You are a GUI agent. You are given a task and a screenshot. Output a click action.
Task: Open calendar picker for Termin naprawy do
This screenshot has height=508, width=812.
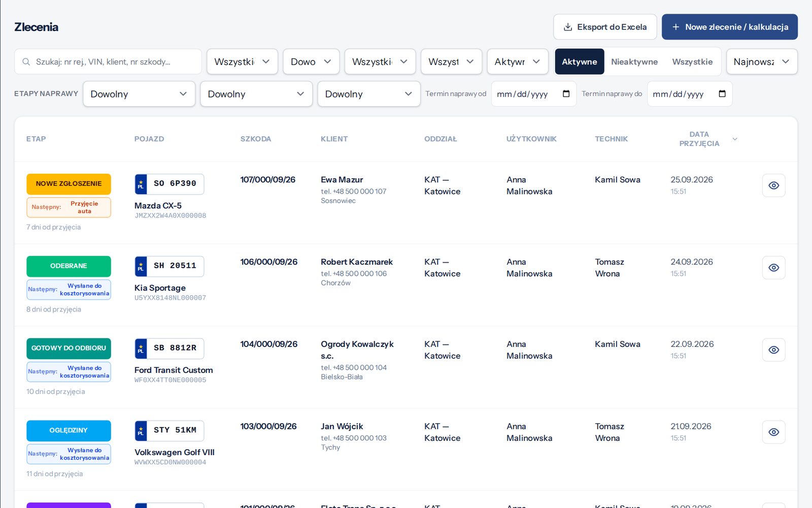(722, 93)
